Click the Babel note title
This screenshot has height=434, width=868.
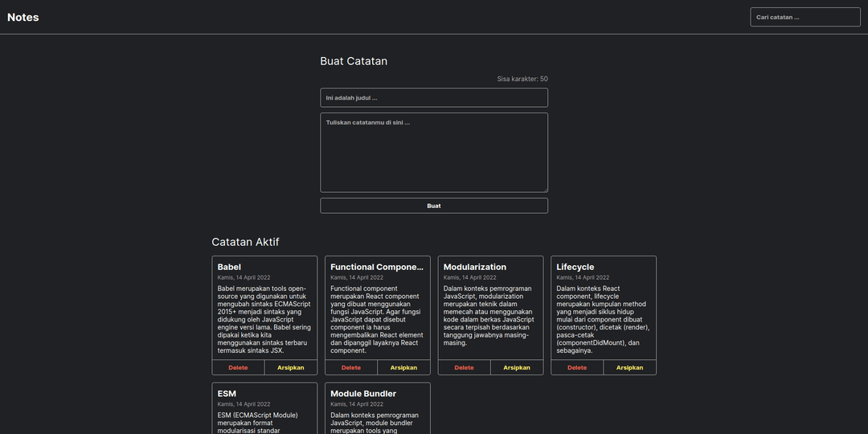click(x=229, y=267)
